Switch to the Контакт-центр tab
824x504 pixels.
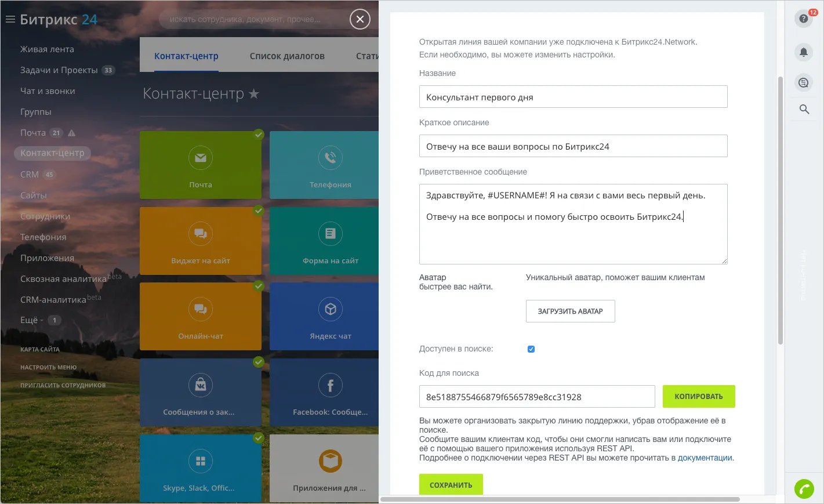(186, 56)
